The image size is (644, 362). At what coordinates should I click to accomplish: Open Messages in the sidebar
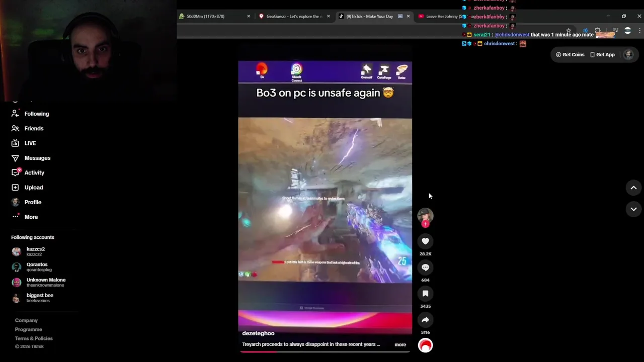(31, 158)
